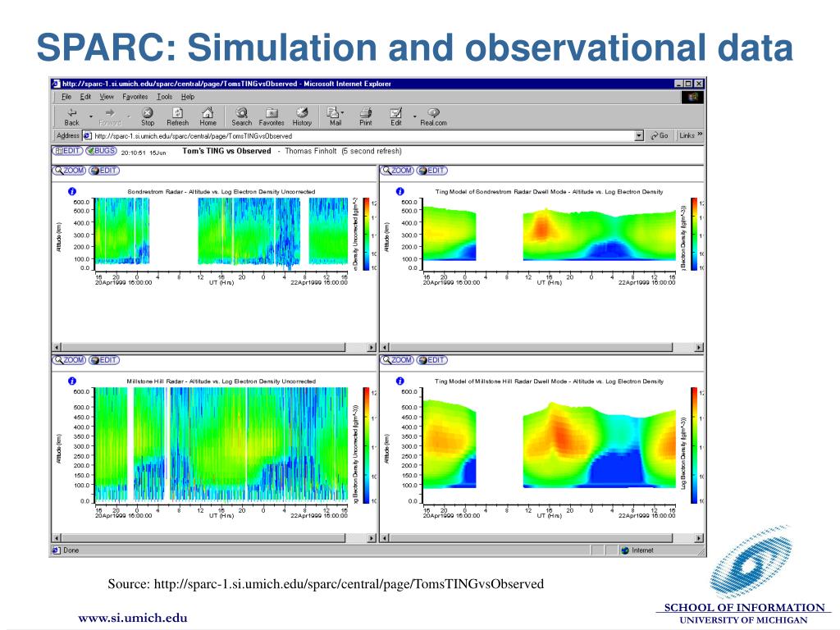Click scroll-right arrow under Ting Model Millstone panel
Viewport: 840px width, 630px height.
click(x=699, y=537)
